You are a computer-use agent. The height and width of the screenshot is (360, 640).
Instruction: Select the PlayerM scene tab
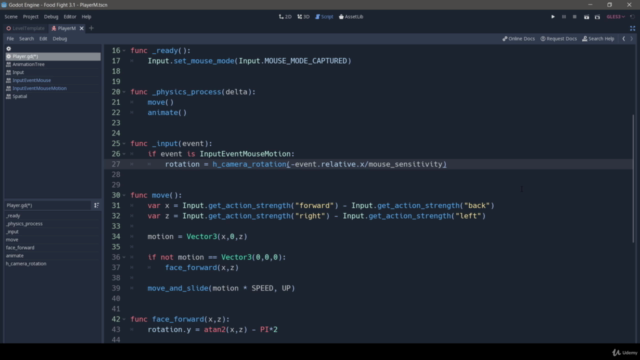[64, 28]
